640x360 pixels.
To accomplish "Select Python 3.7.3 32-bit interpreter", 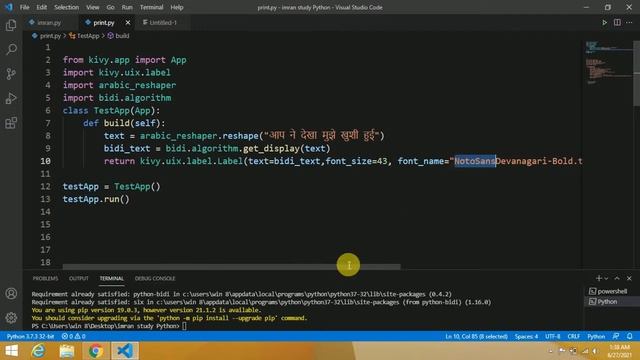I will [31, 336].
